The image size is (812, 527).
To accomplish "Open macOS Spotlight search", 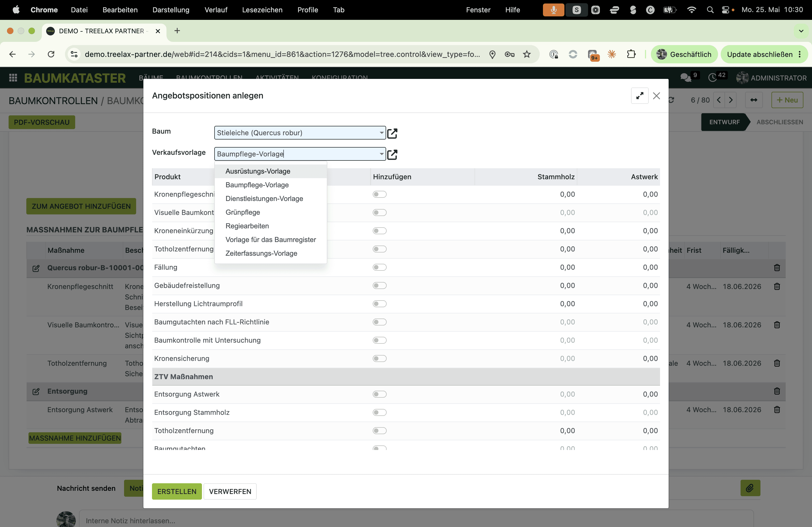I will tap(710, 10).
